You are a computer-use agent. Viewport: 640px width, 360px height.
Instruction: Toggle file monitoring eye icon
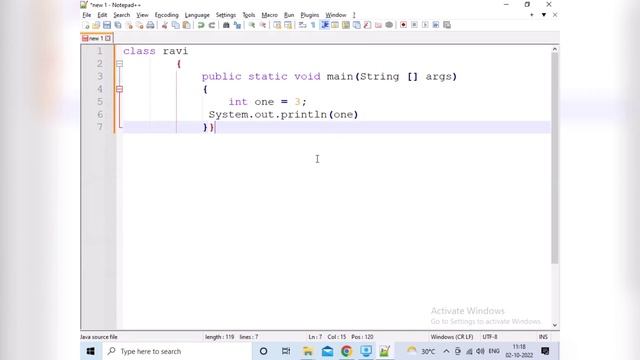[389, 25]
